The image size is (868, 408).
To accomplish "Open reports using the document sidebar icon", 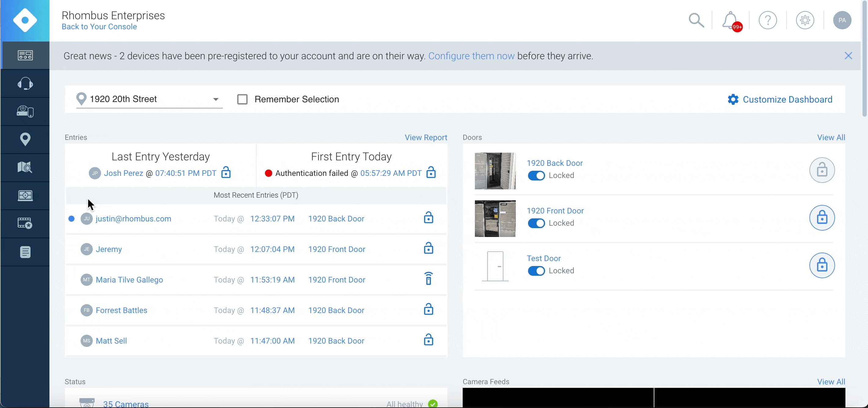I will click(25, 252).
